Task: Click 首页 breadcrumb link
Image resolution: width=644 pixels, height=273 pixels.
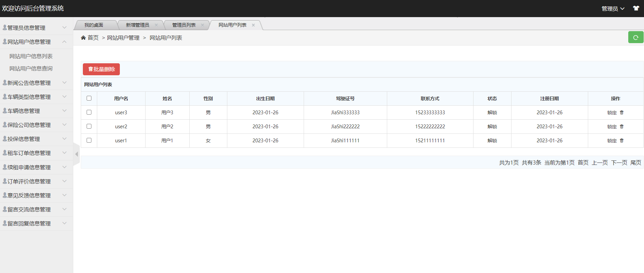Action: tap(93, 38)
